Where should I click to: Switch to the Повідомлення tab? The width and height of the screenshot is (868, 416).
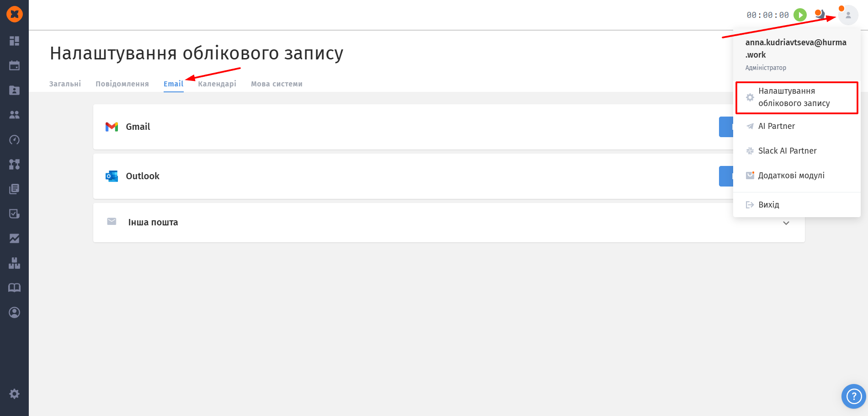[x=122, y=84]
